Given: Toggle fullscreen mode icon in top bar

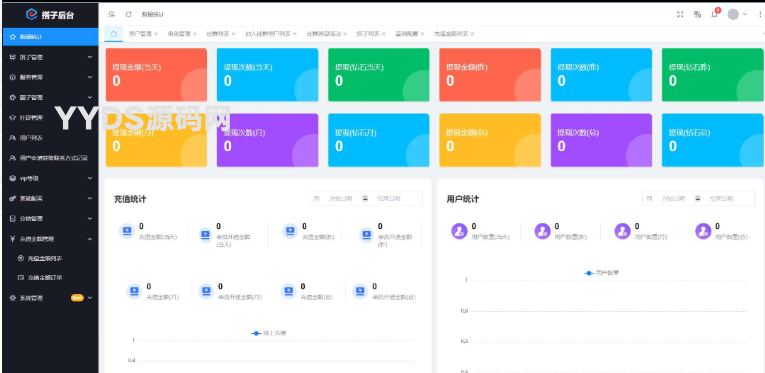Looking at the screenshot, I should (680, 14).
